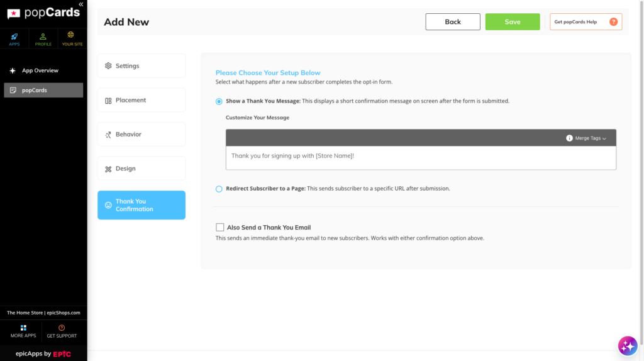The image size is (644, 361).
Task: Click the Merge Tags info icon
Action: [569, 138]
